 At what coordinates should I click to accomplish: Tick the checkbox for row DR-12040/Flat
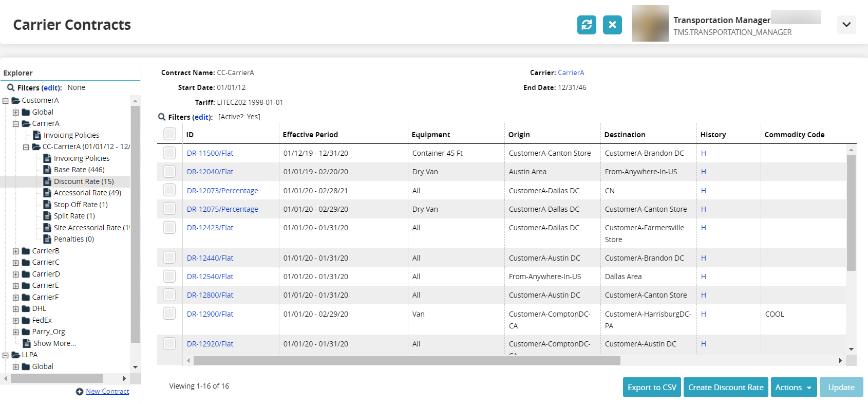pos(169,172)
